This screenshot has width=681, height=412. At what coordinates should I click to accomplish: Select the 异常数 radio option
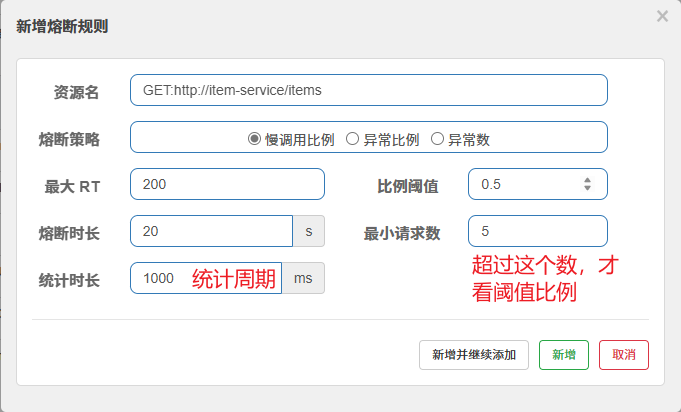[437, 139]
